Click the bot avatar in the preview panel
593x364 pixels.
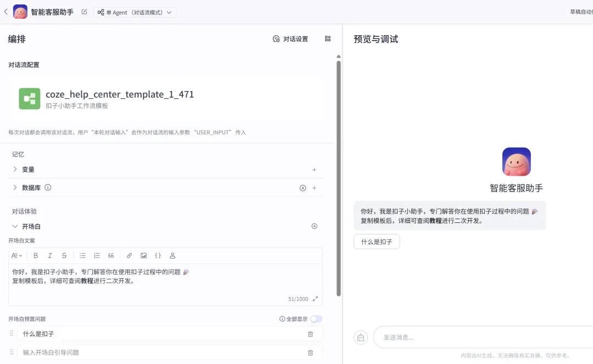point(517,162)
